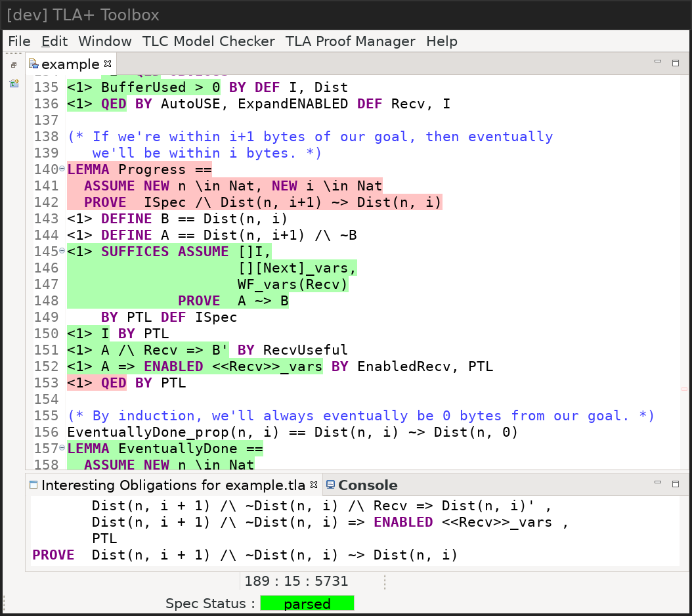Screen dimensions: 692x616
Task: Close the Interesting Obligations view tab
Action: coord(314,485)
